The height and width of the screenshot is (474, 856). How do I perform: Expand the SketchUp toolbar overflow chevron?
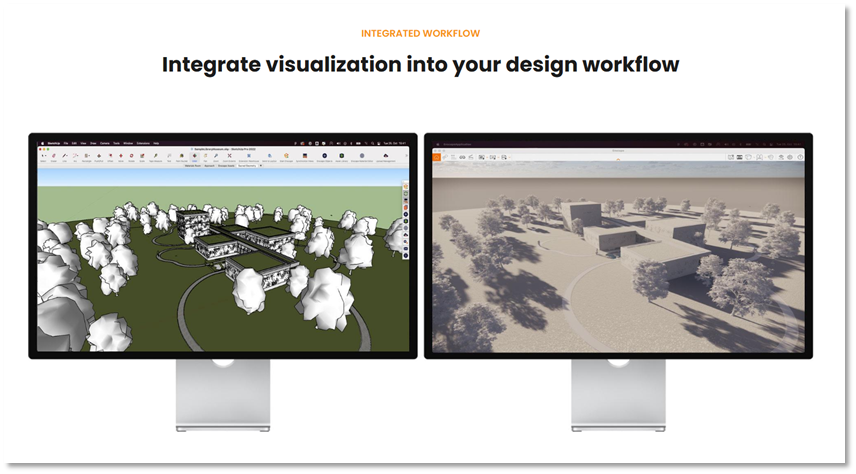coord(406,156)
